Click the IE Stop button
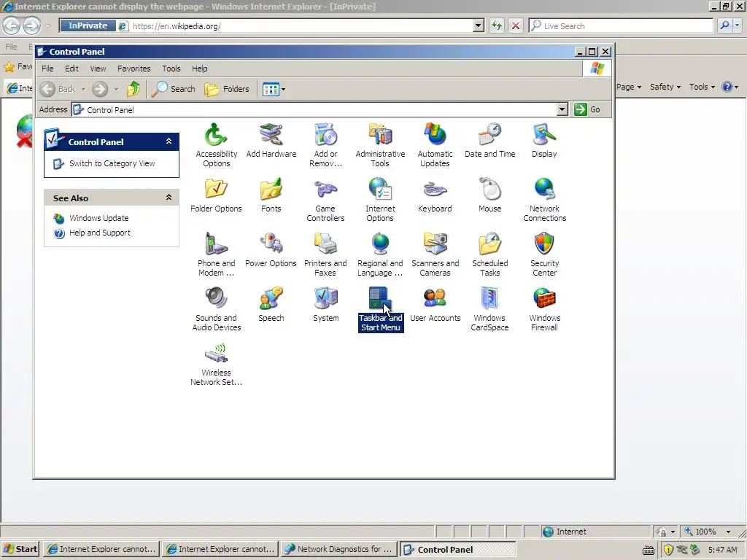Screen dimensions: 747x560 tap(516, 26)
